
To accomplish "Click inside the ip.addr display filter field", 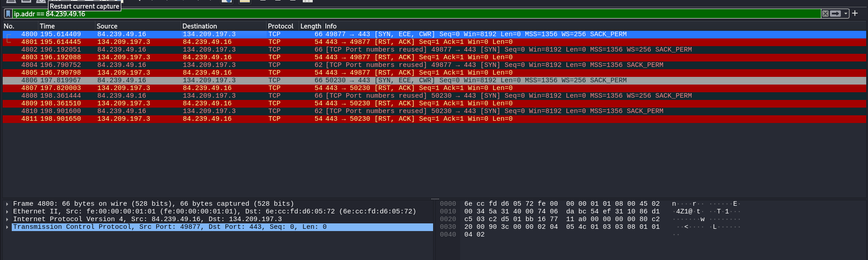I will [x=407, y=14].
